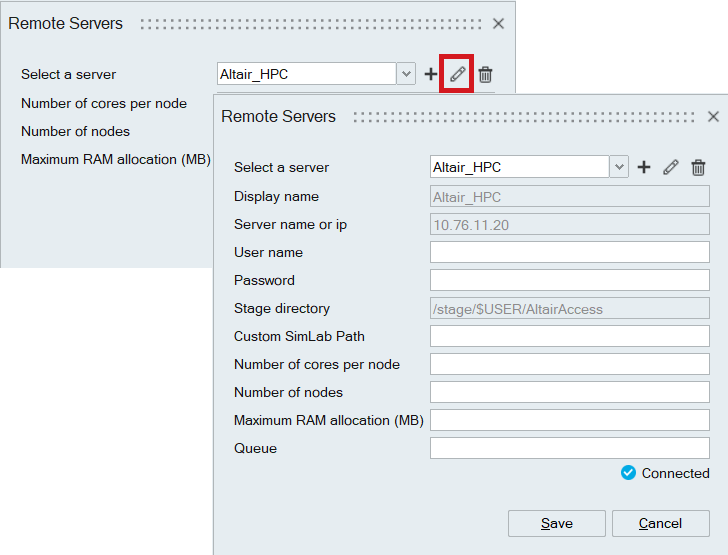Click plus icon in front Remote Servers dialog
This screenshot has width=728, height=555.
644,167
